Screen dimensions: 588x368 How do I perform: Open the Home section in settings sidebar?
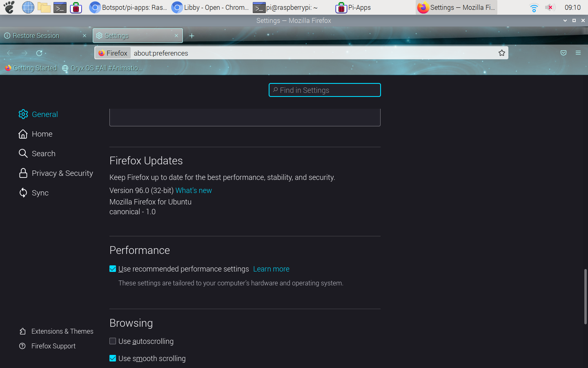point(42,134)
